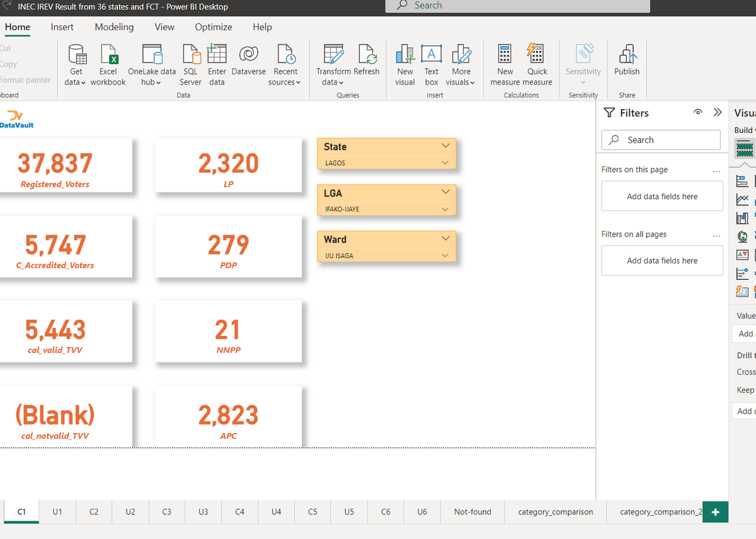The height and width of the screenshot is (539, 756).
Task: Open the Get data button
Action: point(76,66)
